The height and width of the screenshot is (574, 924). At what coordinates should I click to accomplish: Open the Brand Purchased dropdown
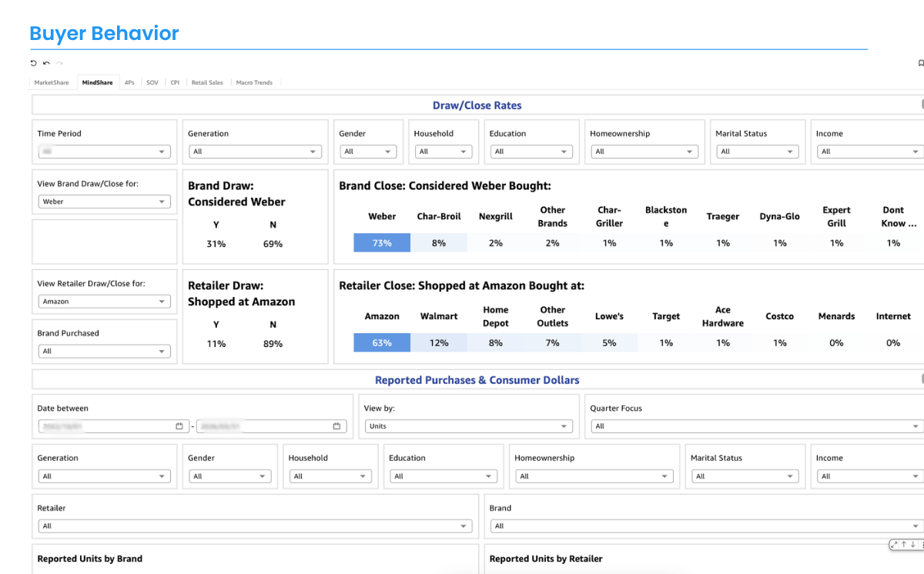(x=104, y=352)
